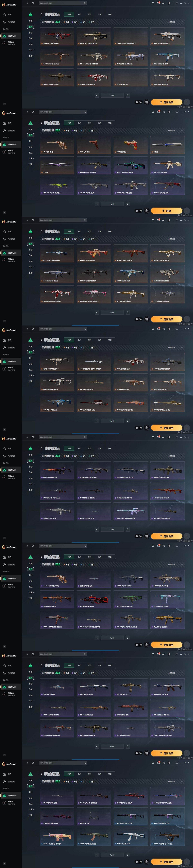Click the search input field in the 6/22 window

tap(62, 654)
